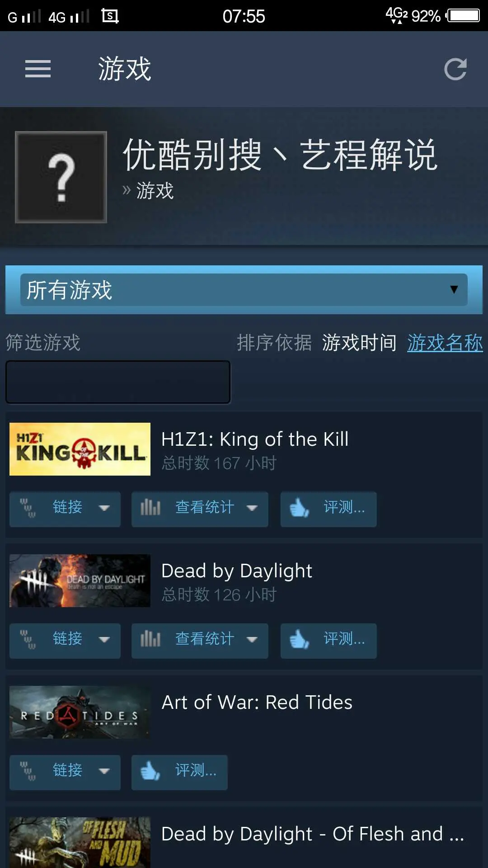This screenshot has width=488, height=868.
Task: Focus the 筛选游戏 filter text box
Action: tap(118, 382)
